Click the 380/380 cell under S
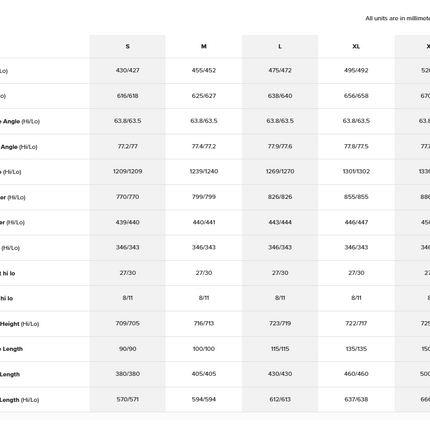Viewport: 430px width, 430px height. coord(128,374)
